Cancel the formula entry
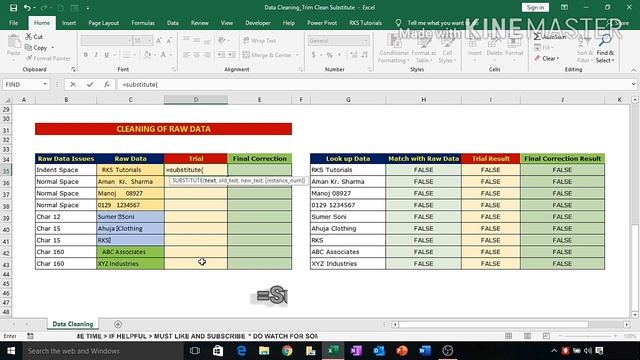Viewport: 640px width, 360px height. (x=73, y=84)
